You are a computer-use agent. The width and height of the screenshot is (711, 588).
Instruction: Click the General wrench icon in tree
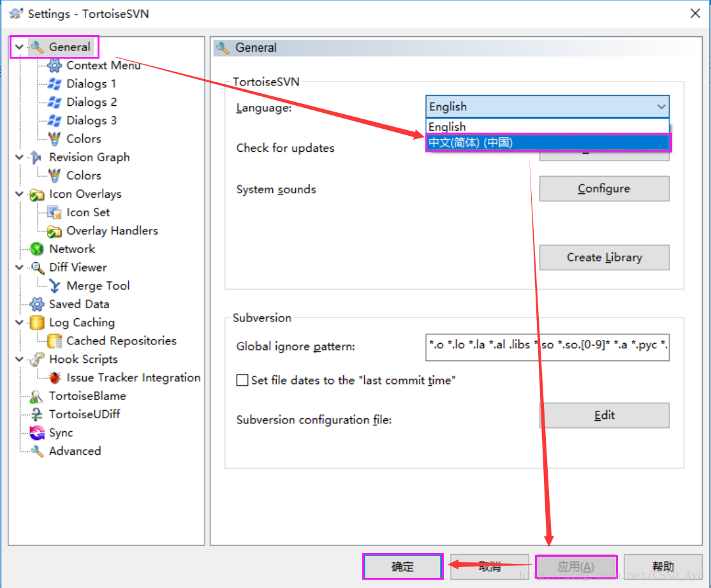[x=37, y=47]
